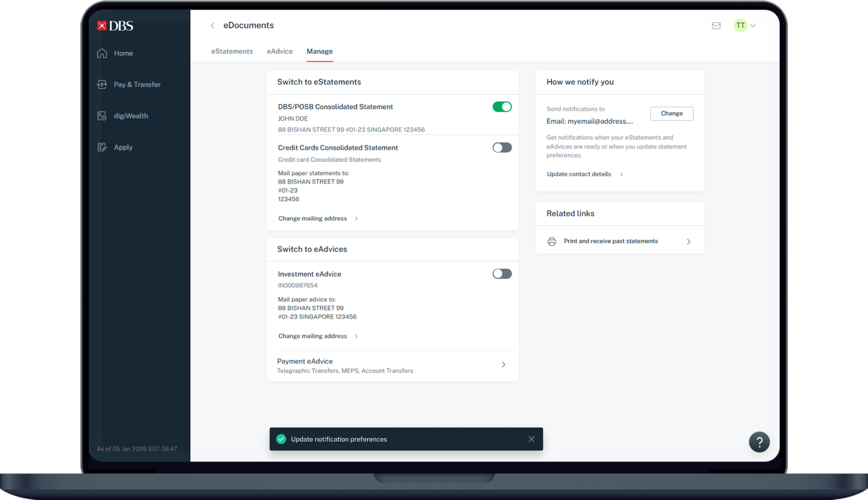Switch to the eStatements tab
The image size is (868, 500).
pos(232,51)
